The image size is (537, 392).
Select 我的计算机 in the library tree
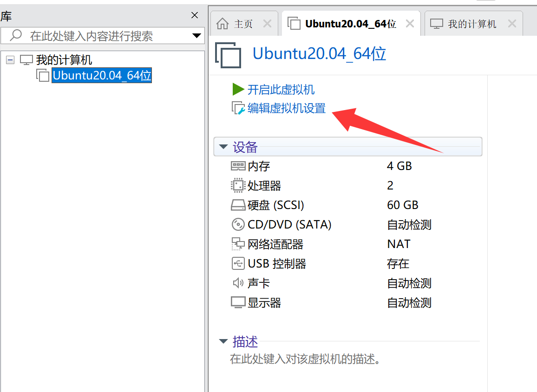click(x=64, y=60)
